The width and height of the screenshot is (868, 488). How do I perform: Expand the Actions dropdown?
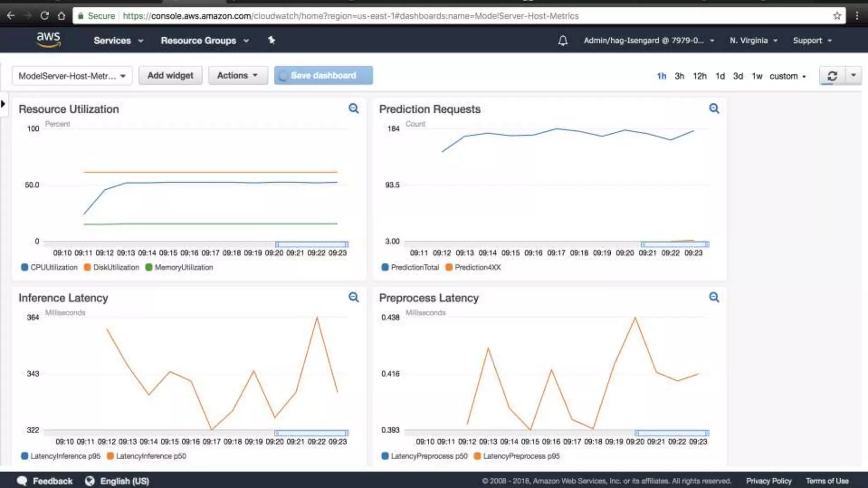pyautogui.click(x=237, y=75)
